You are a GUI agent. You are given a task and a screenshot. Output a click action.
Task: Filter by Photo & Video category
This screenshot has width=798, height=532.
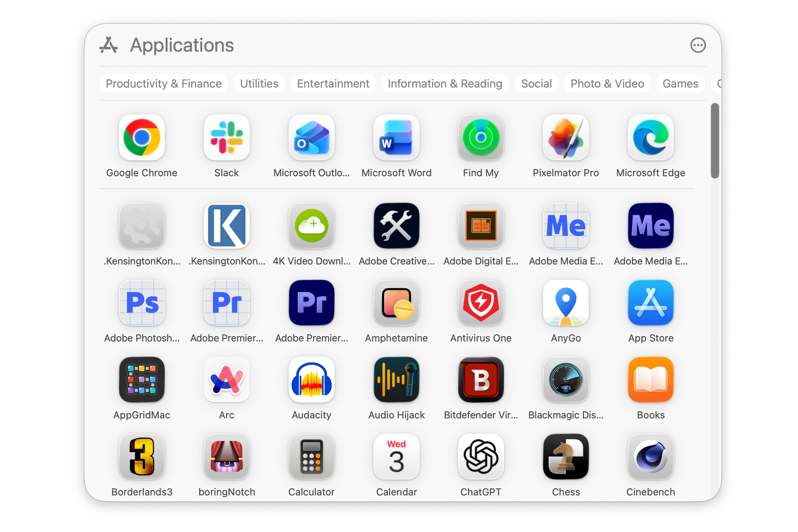607,83
